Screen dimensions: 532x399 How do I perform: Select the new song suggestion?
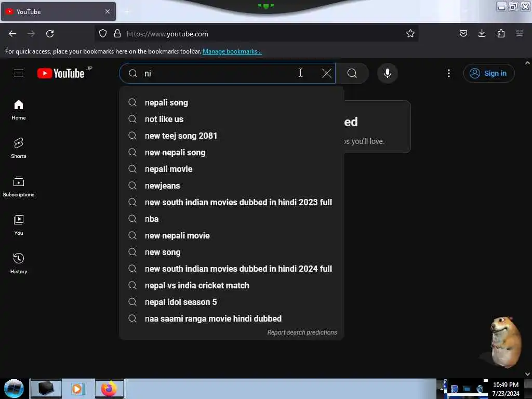pyautogui.click(x=231, y=252)
